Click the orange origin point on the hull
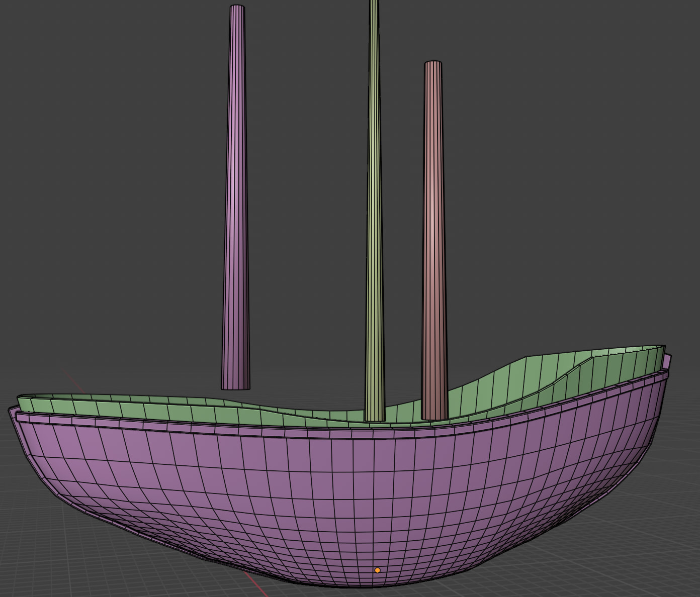The image size is (700, 597). tap(378, 570)
